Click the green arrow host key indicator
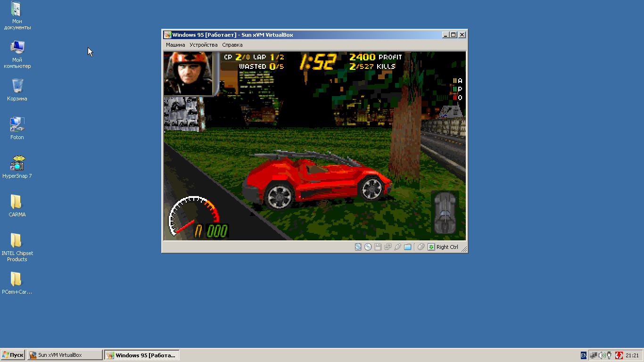Image resolution: width=644 pixels, height=362 pixels. click(431, 247)
